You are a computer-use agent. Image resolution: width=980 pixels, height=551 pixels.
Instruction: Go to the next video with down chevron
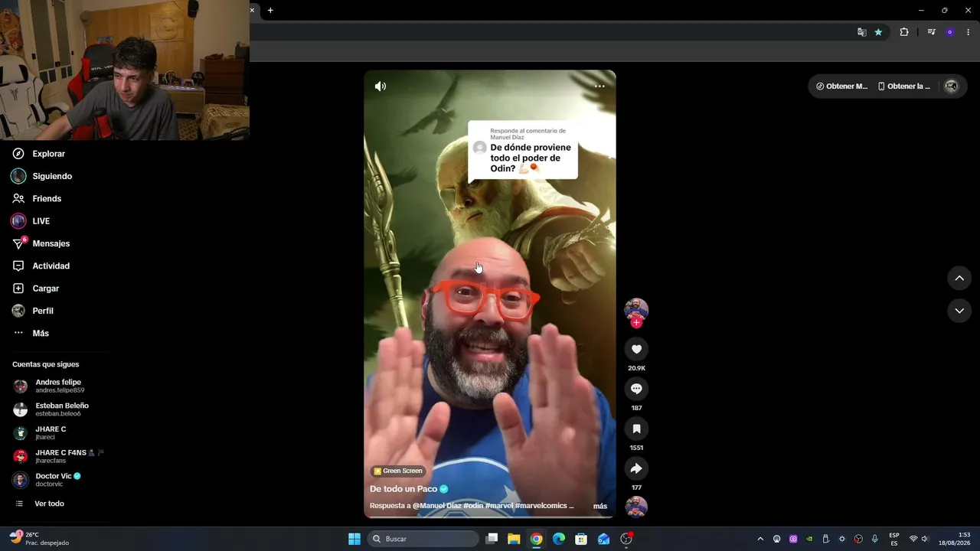[x=959, y=311]
